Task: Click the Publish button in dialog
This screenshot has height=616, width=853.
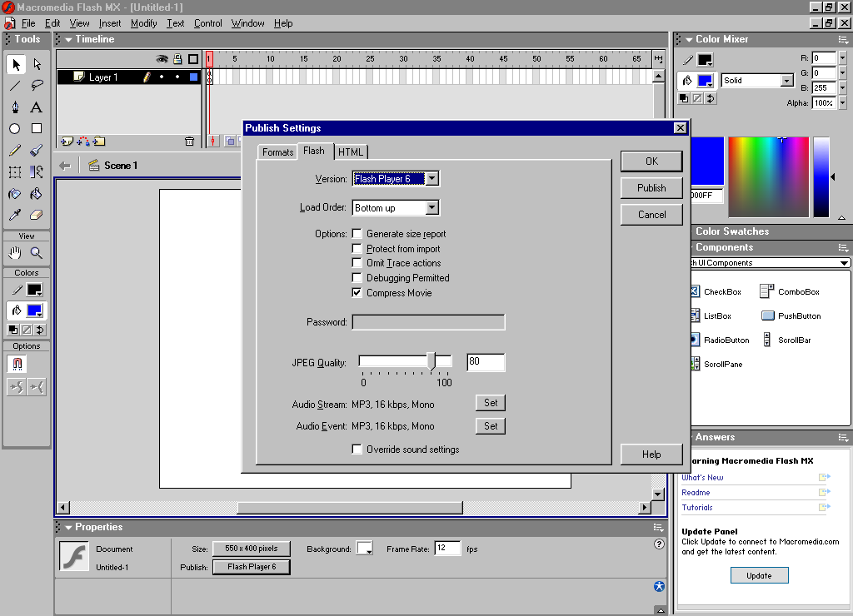Action: click(x=651, y=188)
